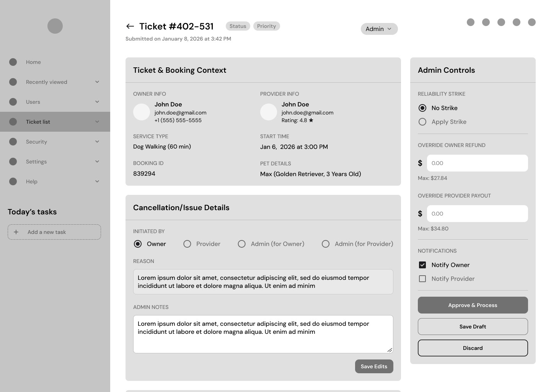The image size is (551, 392).
Task: Uncheck the Notify Owner checkbox
Action: tap(422, 265)
